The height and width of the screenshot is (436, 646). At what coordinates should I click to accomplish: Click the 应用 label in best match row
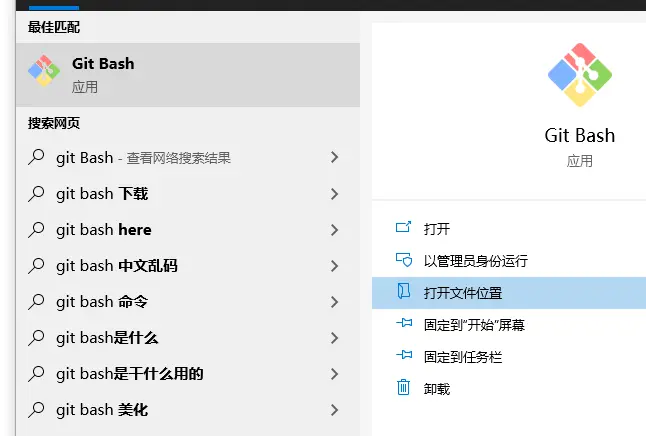point(85,87)
